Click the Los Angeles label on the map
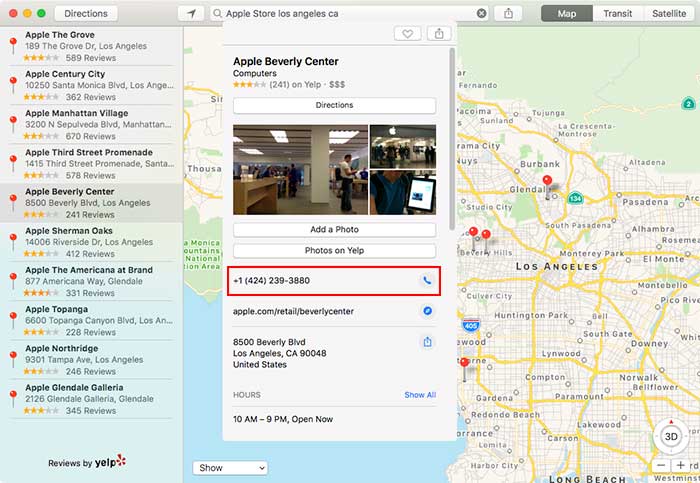The width and height of the screenshot is (700, 483). click(x=556, y=266)
